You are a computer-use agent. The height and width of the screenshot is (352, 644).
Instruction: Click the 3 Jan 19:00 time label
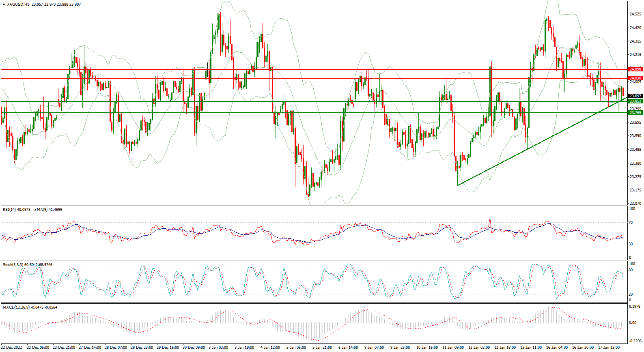244,348
